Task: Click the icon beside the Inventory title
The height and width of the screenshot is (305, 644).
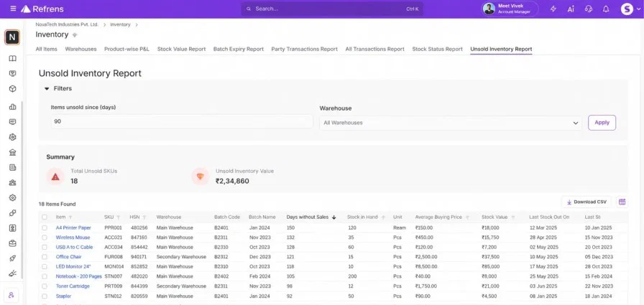Action: click(74, 35)
